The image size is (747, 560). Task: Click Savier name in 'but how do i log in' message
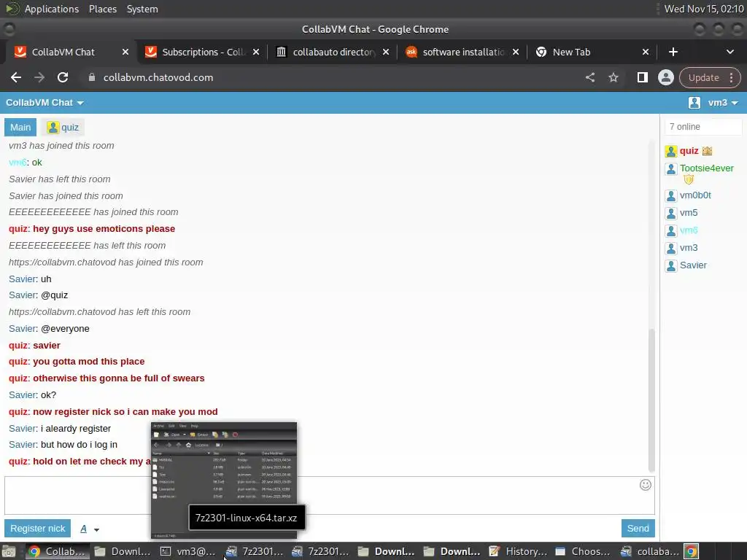pos(23,445)
